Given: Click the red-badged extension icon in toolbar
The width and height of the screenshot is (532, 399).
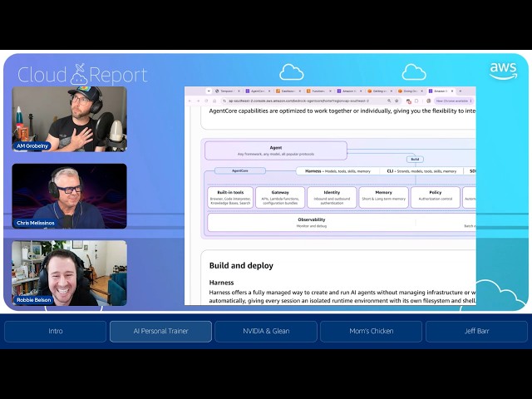Looking at the screenshot, I should [408, 101].
